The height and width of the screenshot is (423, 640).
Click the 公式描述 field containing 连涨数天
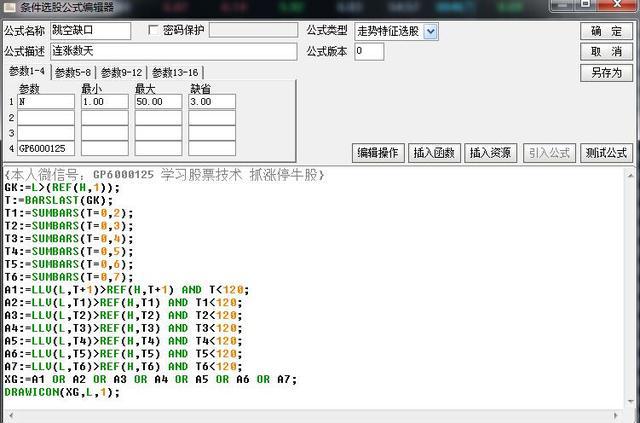174,51
